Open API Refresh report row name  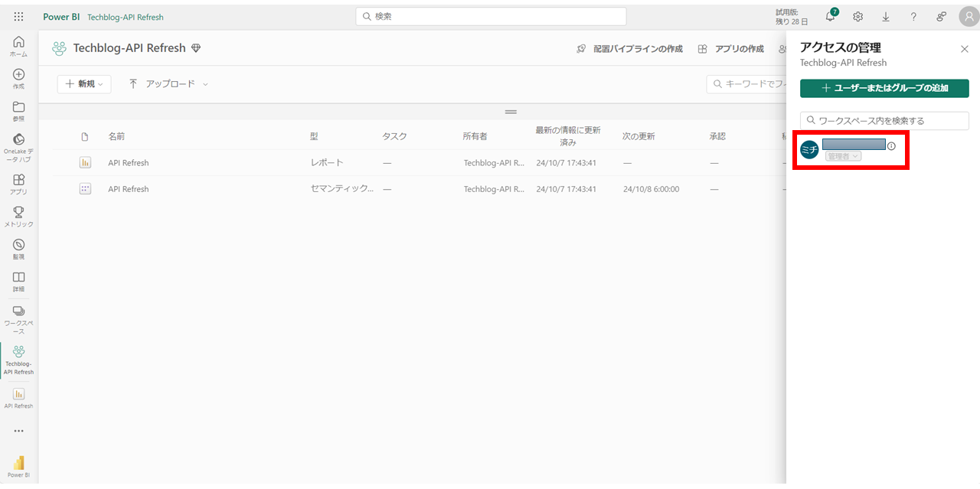129,163
